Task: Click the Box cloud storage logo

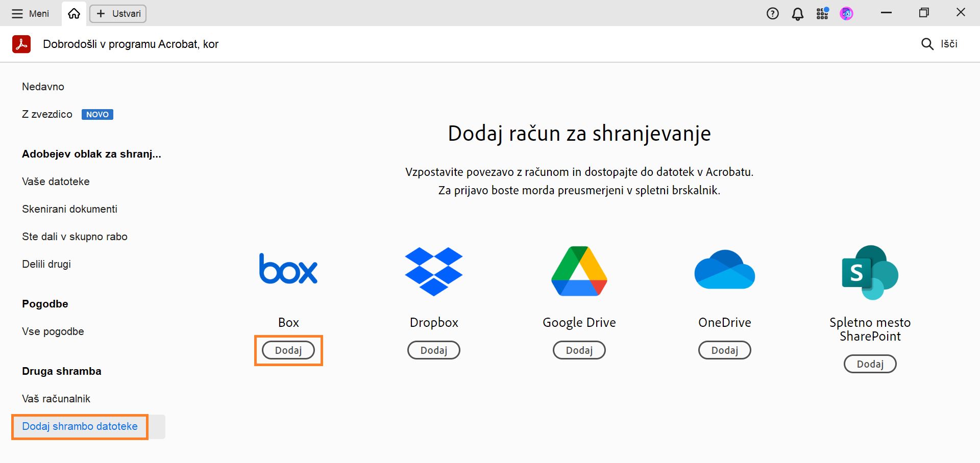Action: tap(288, 269)
